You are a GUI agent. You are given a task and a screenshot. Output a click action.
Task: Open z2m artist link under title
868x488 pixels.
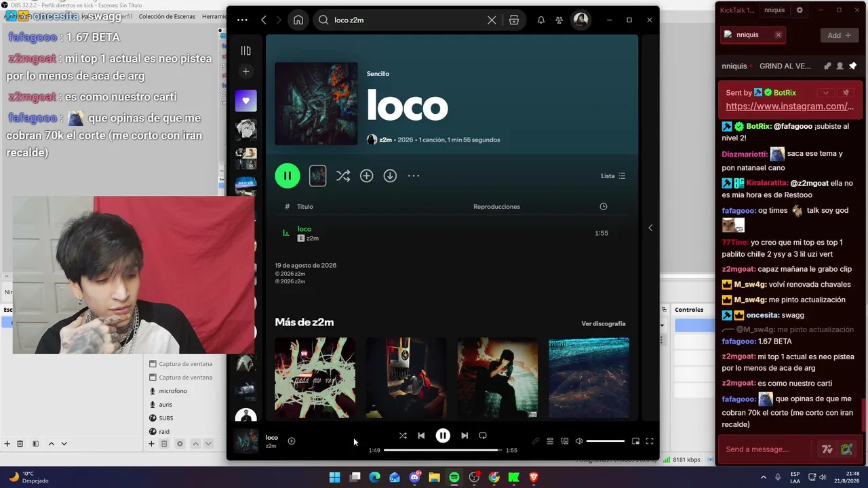(385, 140)
